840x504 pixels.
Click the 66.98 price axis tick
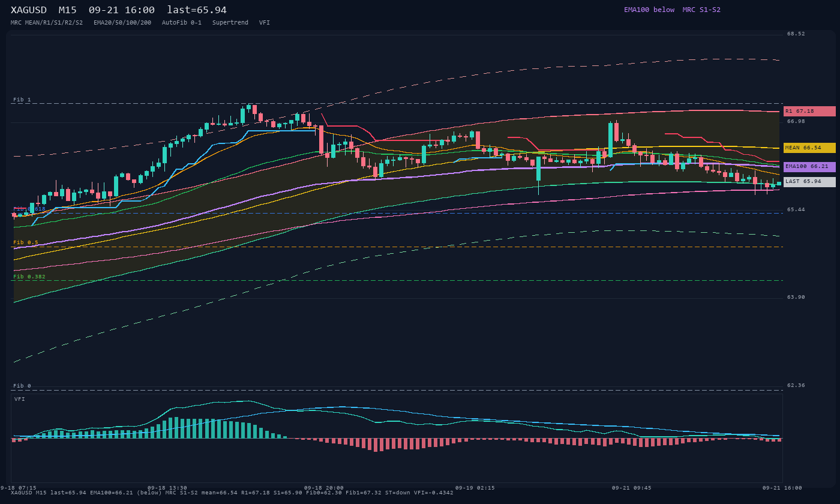point(796,121)
